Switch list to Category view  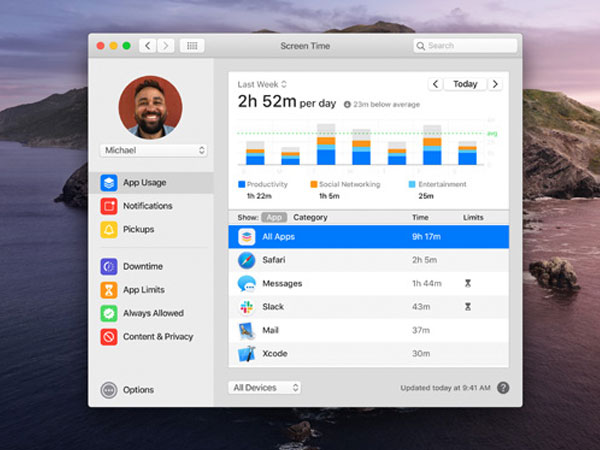310,217
